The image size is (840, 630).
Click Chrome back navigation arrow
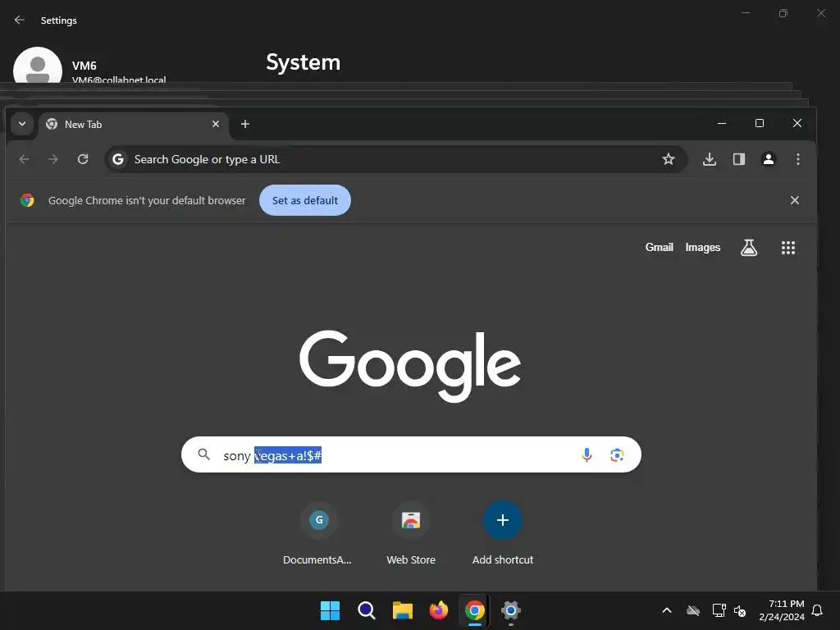click(x=24, y=159)
